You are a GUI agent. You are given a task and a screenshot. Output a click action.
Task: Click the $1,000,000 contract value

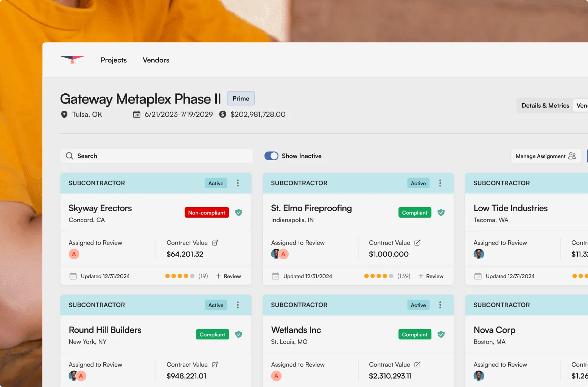(389, 254)
